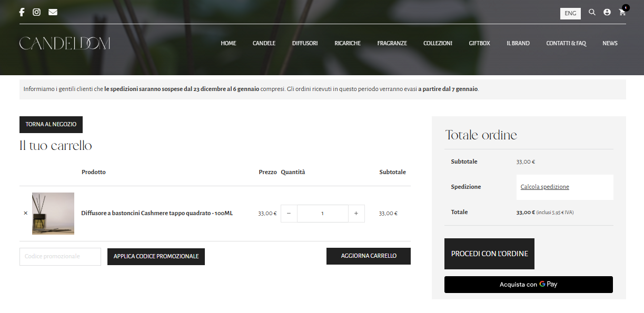Click the Acquista con Google Pay button
The height and width of the screenshot is (313, 644).
pos(529,284)
